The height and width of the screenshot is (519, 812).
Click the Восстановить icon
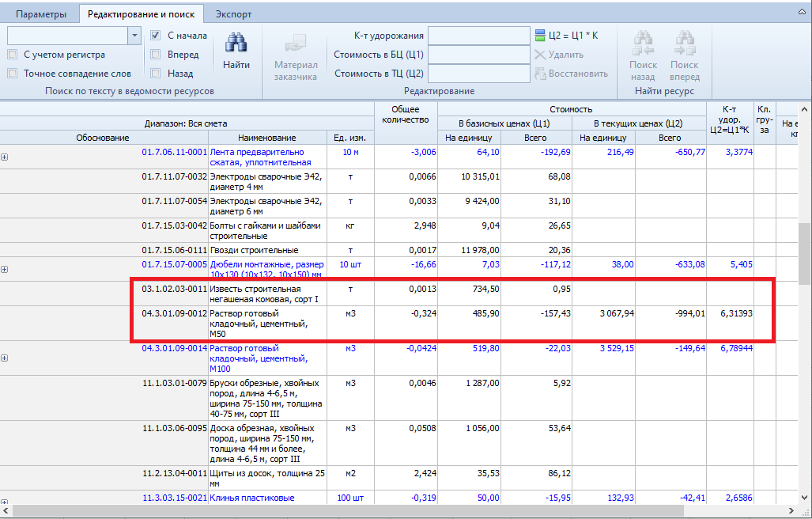tap(541, 74)
